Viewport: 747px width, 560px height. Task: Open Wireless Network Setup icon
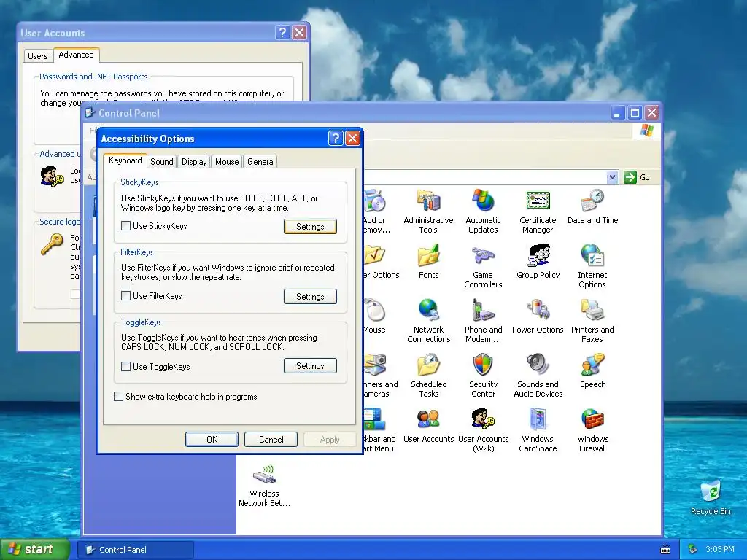264,485
